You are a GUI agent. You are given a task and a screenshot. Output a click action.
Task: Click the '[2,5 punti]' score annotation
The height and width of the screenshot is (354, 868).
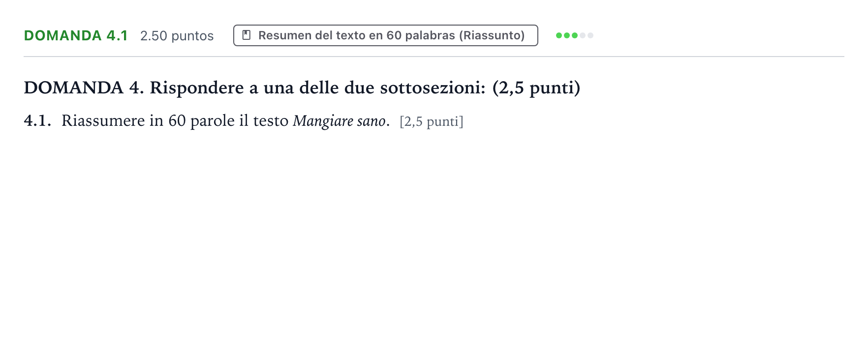coord(432,121)
